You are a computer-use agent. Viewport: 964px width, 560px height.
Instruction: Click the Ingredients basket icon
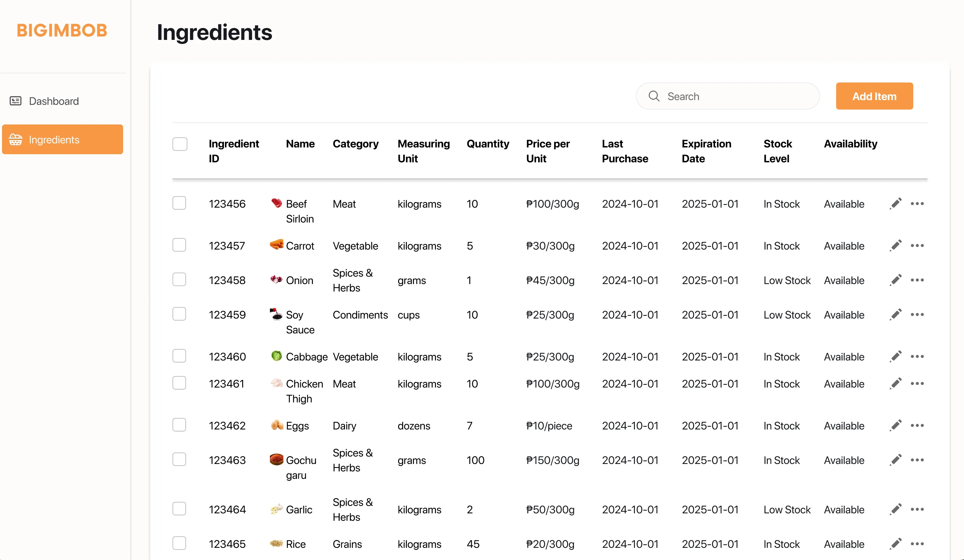pyautogui.click(x=15, y=140)
